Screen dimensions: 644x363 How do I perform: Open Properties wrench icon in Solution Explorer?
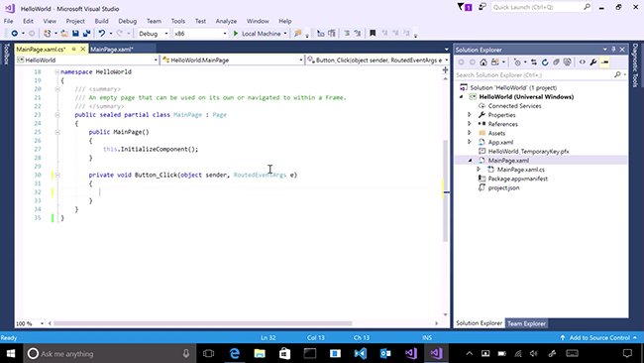[593, 62]
